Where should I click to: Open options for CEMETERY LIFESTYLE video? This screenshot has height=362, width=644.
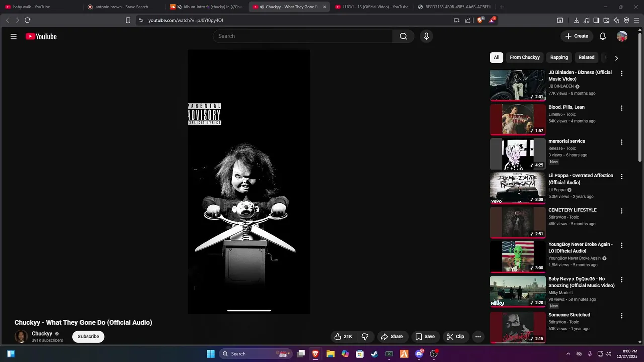tap(622, 211)
